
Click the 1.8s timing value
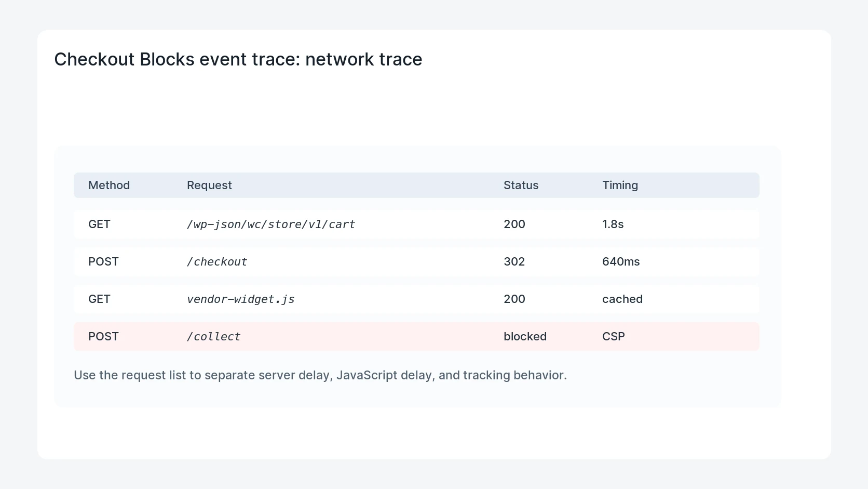pyautogui.click(x=613, y=224)
